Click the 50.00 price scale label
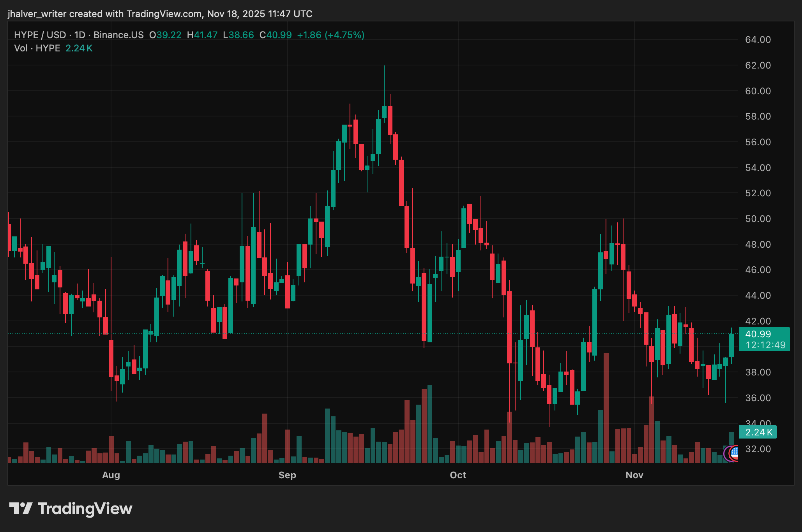802x532 pixels. 758,219
